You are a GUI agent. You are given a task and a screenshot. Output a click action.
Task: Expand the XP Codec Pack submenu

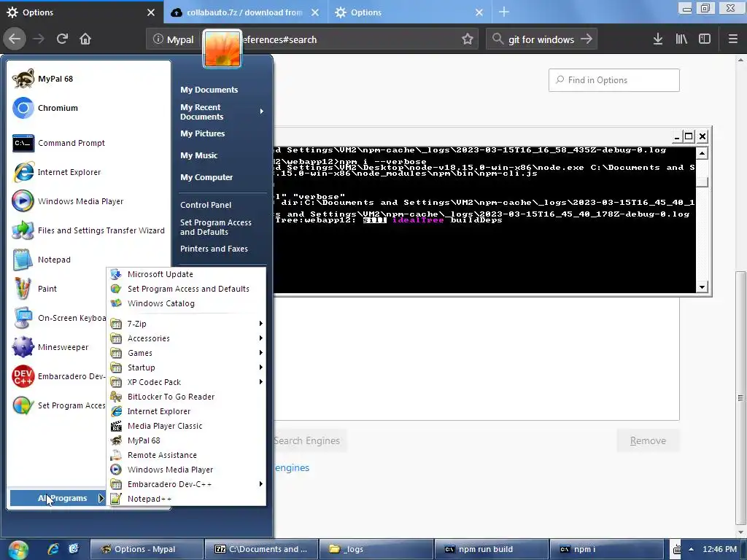[x=186, y=382]
